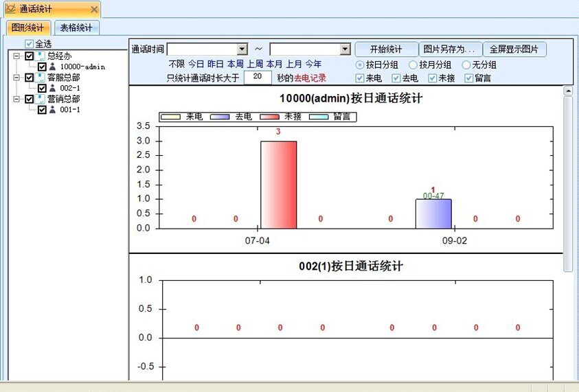Click the user icon beside 002-1
Screen dimensions: 579x392
(53, 89)
